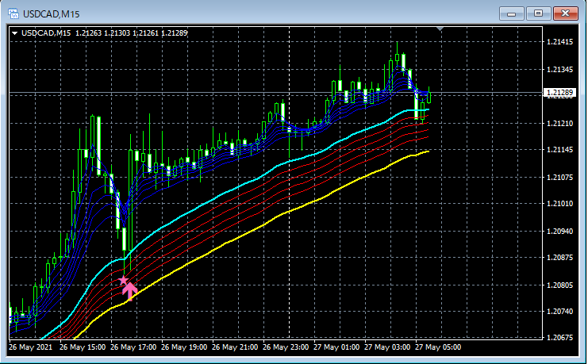The image size is (588, 364).
Task: Click the chart shift triangle marker at top
Action: pos(440,29)
